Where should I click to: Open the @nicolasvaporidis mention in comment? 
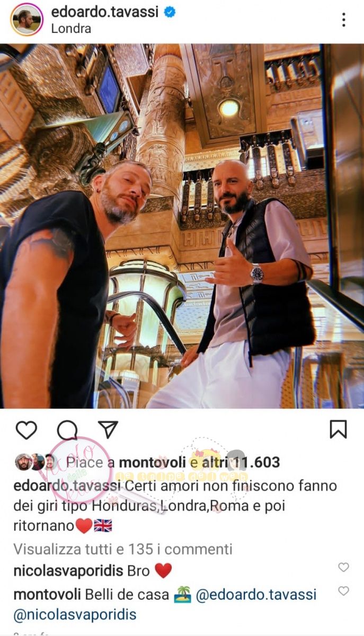click(75, 615)
